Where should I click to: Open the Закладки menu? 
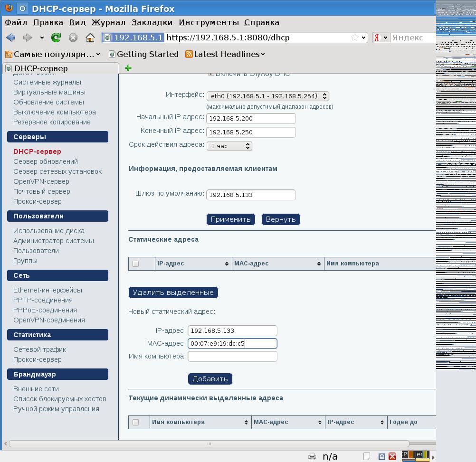(152, 22)
